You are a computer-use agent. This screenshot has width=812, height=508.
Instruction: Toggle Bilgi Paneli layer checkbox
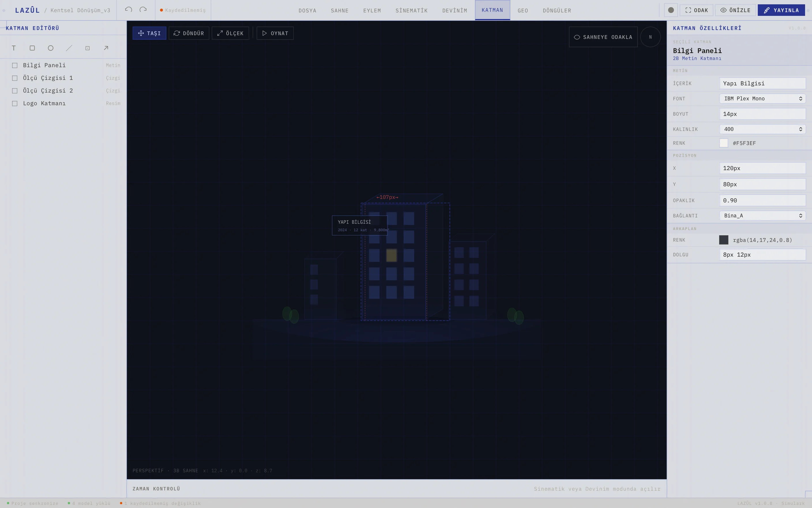(15, 65)
